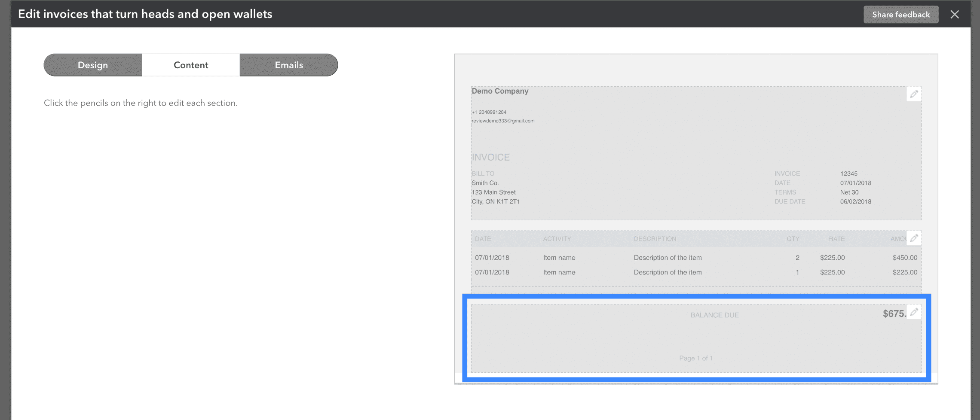Click the pencil in the Balance Due footer
This screenshot has height=420, width=980.
tap(913, 312)
